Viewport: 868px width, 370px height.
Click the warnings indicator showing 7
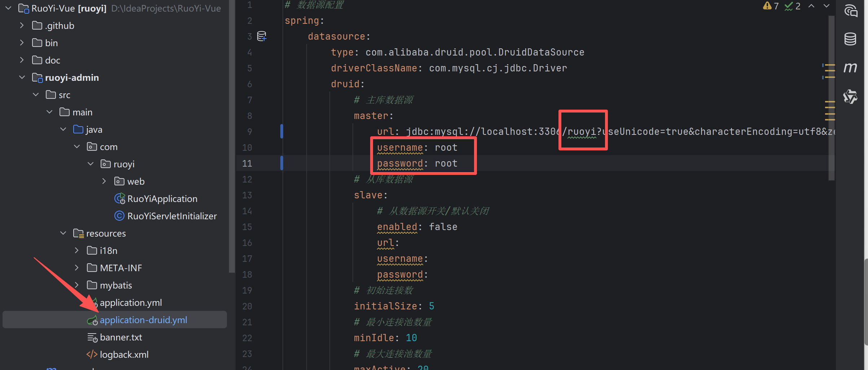point(771,6)
